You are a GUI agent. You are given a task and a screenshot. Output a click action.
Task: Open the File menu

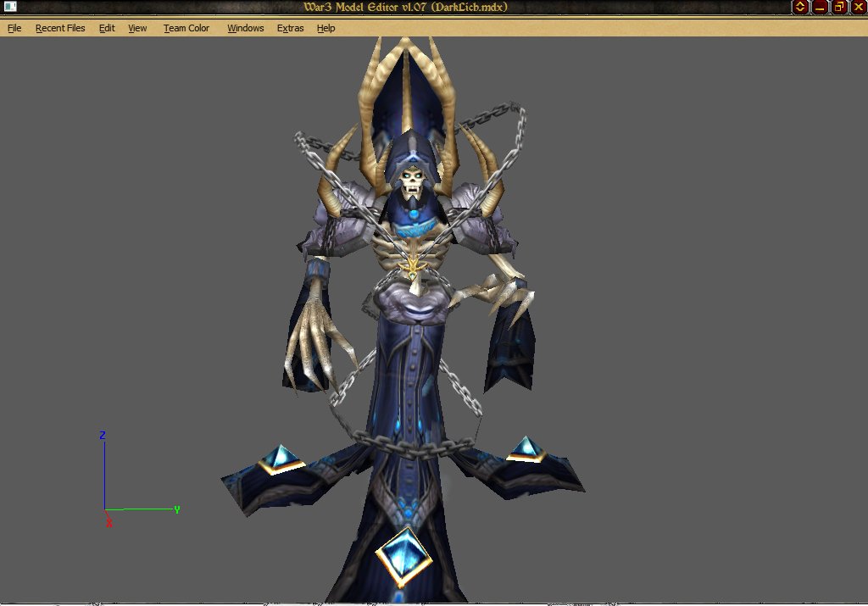tap(14, 28)
